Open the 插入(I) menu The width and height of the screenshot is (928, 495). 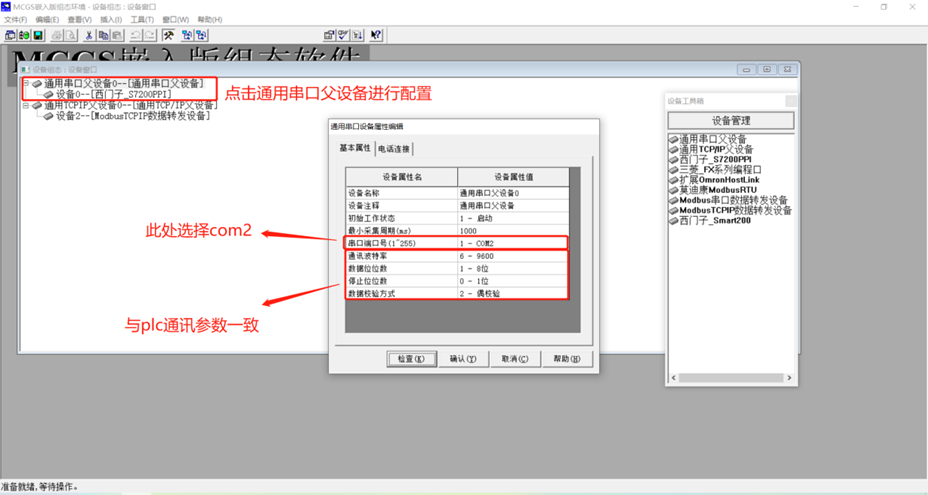click(111, 20)
